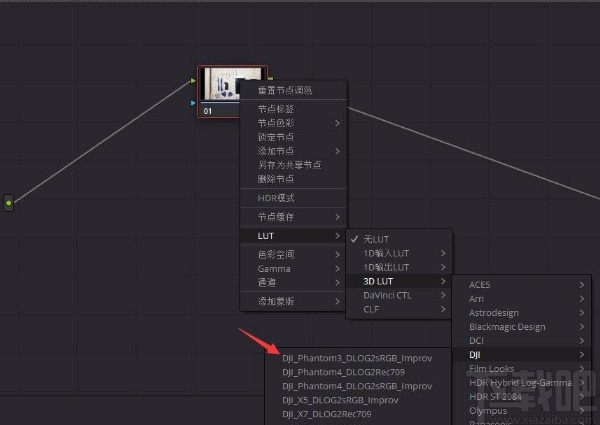The width and height of the screenshot is (600, 425).
Task: Open the 节点缓存 submenu
Action: tap(293, 217)
